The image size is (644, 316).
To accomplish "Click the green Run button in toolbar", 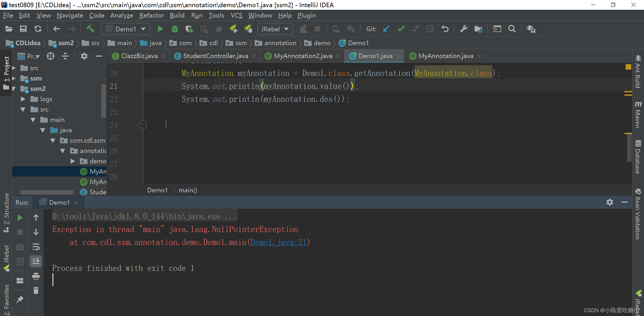I will (160, 29).
